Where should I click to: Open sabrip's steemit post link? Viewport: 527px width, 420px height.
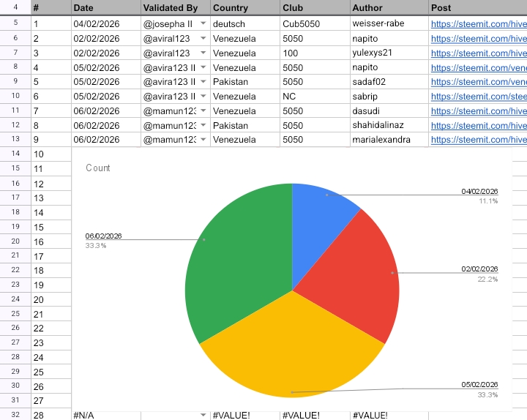[479, 97]
